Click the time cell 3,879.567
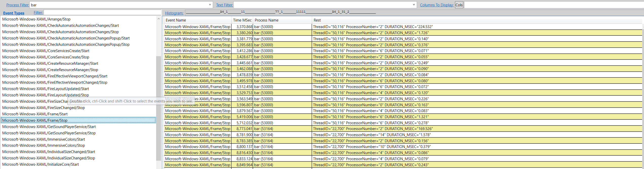The height and width of the screenshot is (169, 644). pyautogui.click(x=242, y=111)
